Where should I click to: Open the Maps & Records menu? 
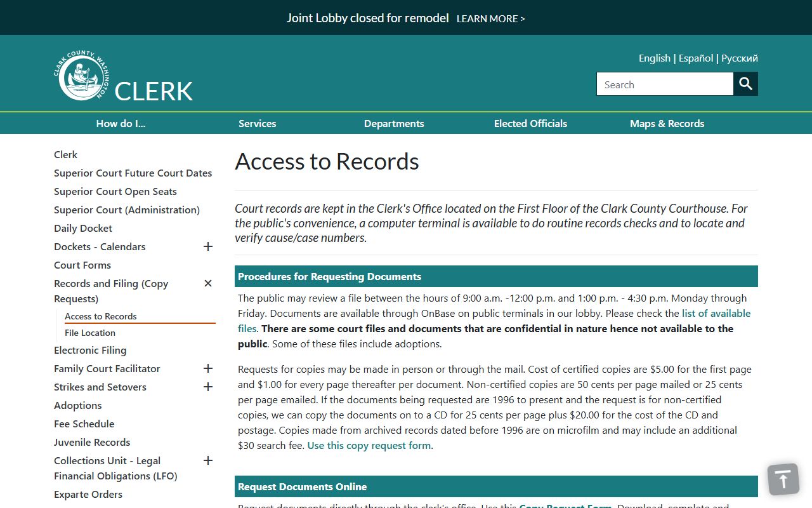pos(667,123)
